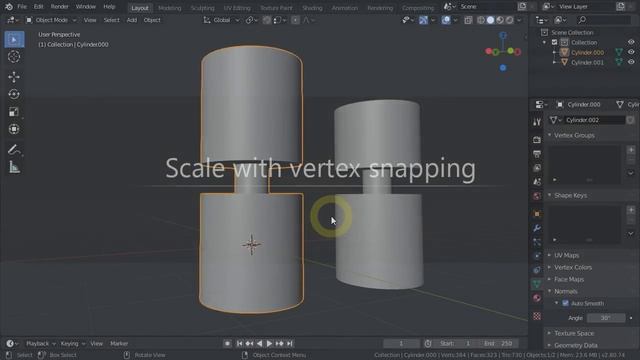Open the Particles properties tab

[537, 242]
